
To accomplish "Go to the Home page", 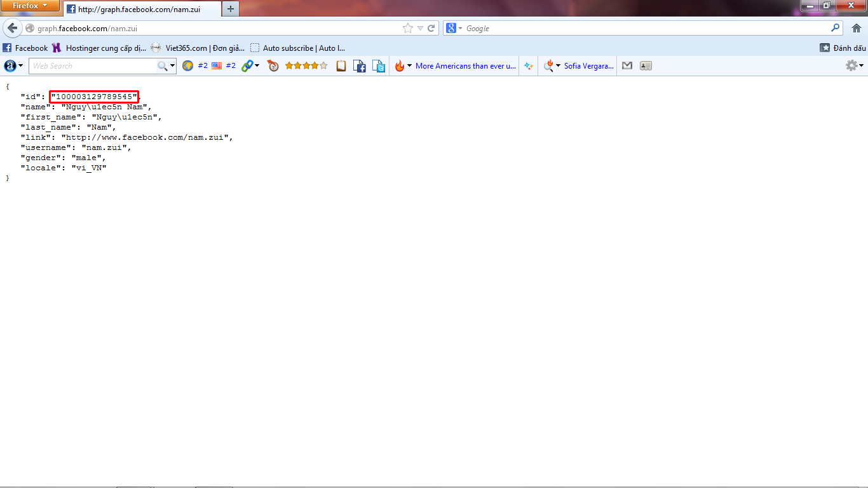I will [856, 28].
